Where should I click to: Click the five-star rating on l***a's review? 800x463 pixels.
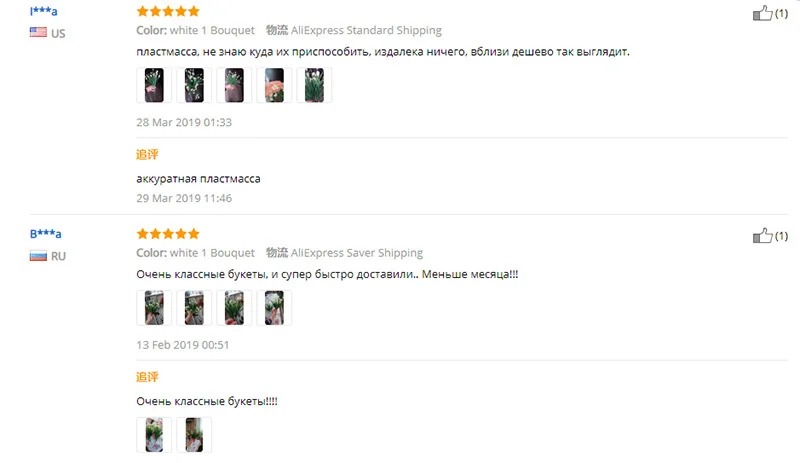168,11
